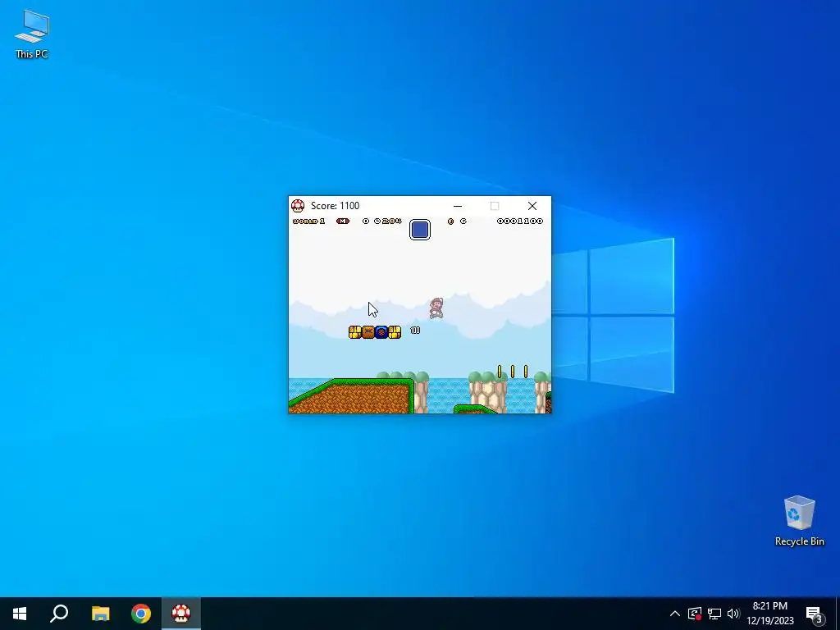Click the blue reserve item box

(420, 230)
